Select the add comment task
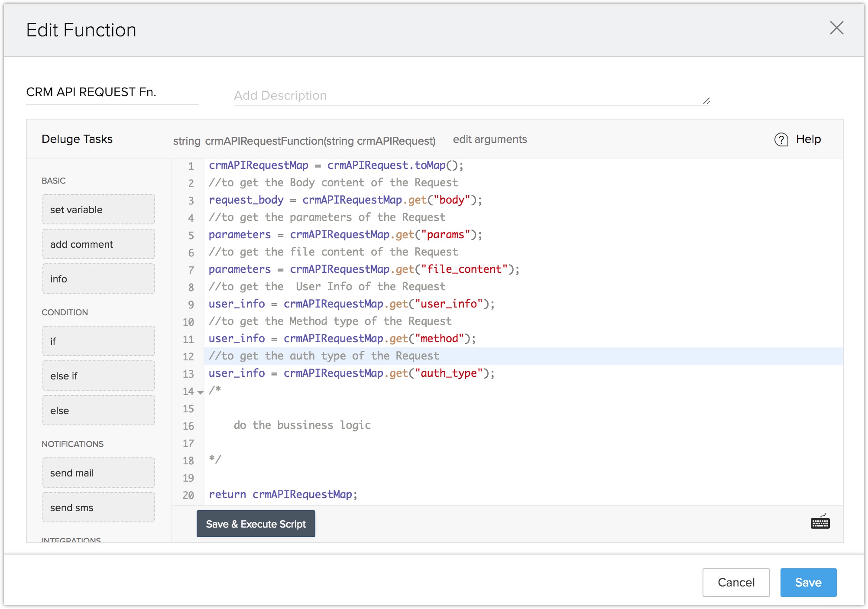868x609 pixels. (98, 244)
